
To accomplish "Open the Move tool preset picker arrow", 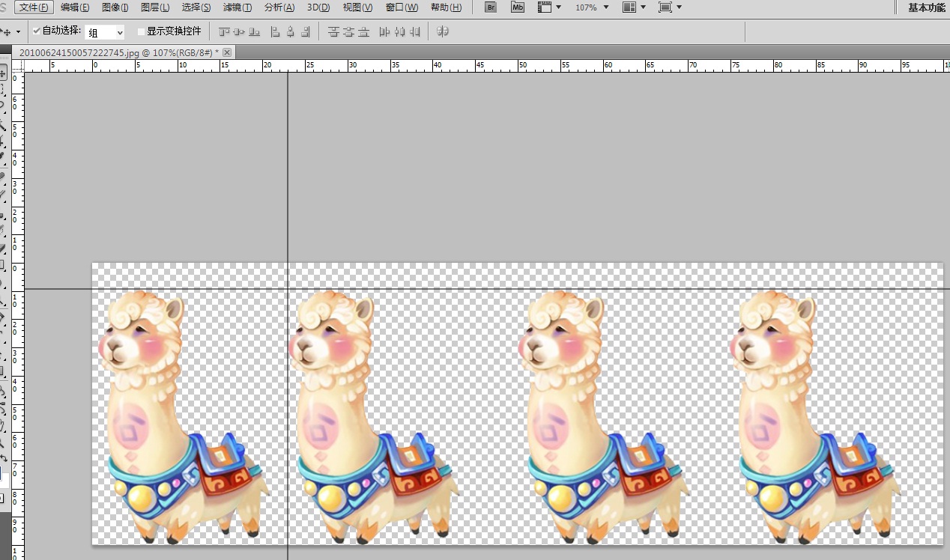I will coord(19,32).
